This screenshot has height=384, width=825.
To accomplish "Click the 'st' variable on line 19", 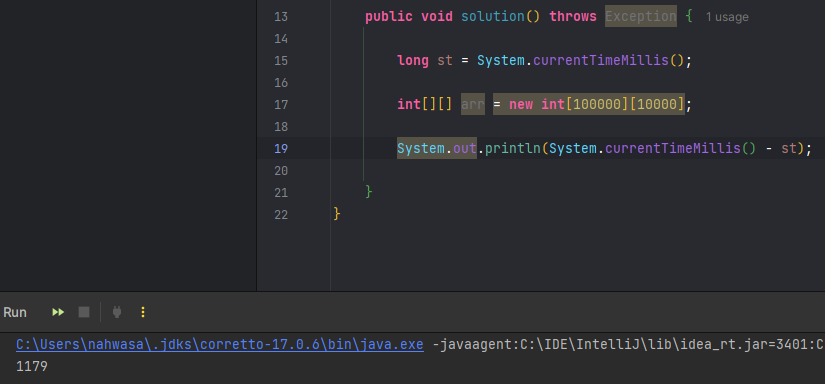I will [x=789, y=148].
